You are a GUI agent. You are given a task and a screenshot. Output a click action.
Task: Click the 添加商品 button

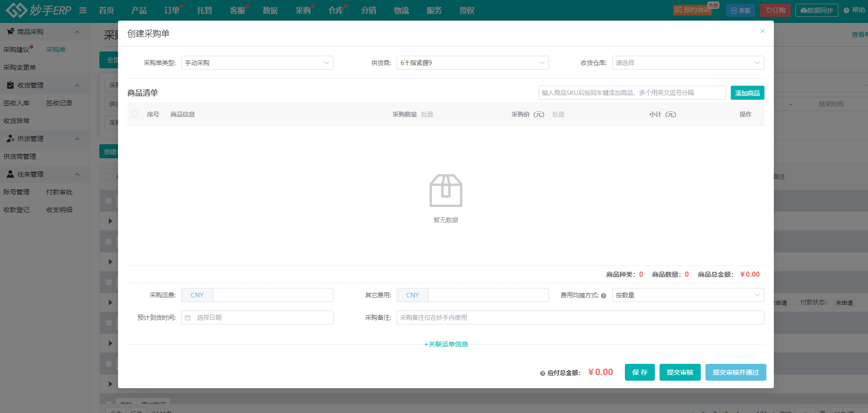(748, 93)
